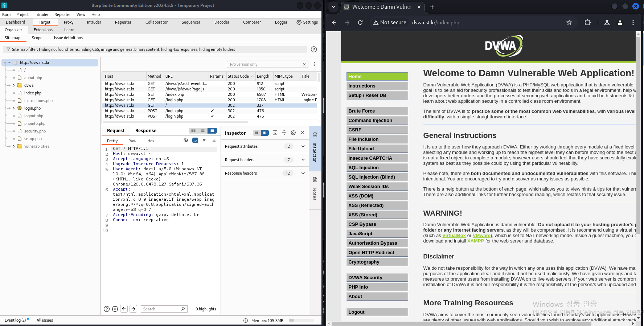Open SQL Injection in DVWA menu
The height and width of the screenshot is (326, 644).
coord(377,168)
